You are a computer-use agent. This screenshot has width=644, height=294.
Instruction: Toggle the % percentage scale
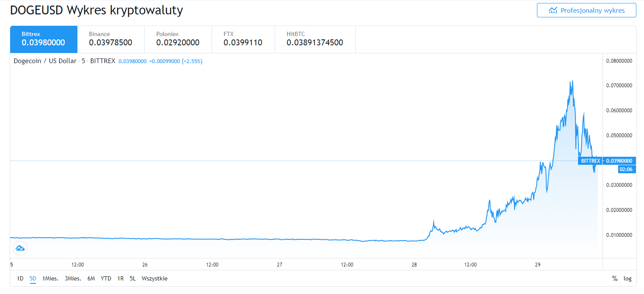click(614, 278)
